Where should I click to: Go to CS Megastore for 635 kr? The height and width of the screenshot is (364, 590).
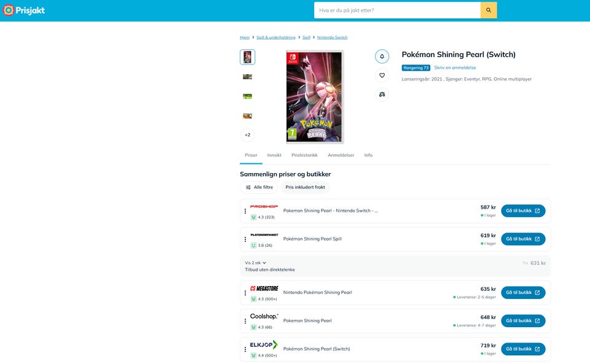523,293
